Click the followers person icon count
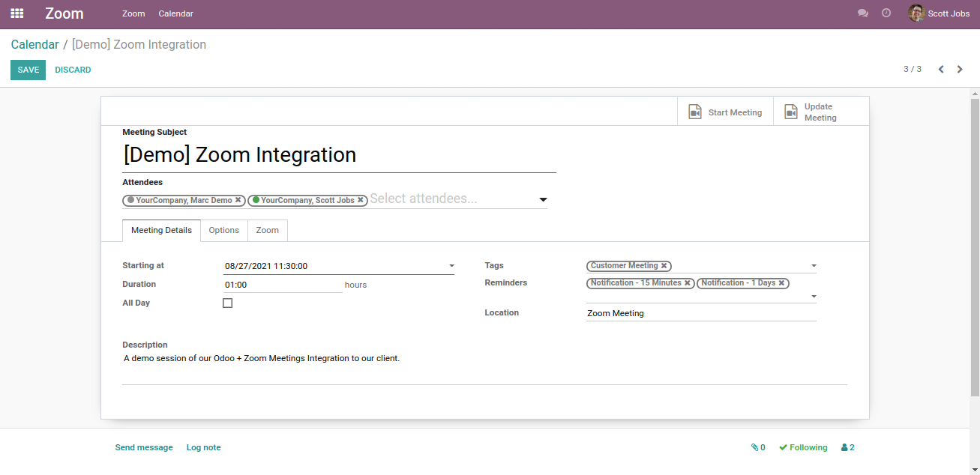980x475 pixels. (x=848, y=447)
